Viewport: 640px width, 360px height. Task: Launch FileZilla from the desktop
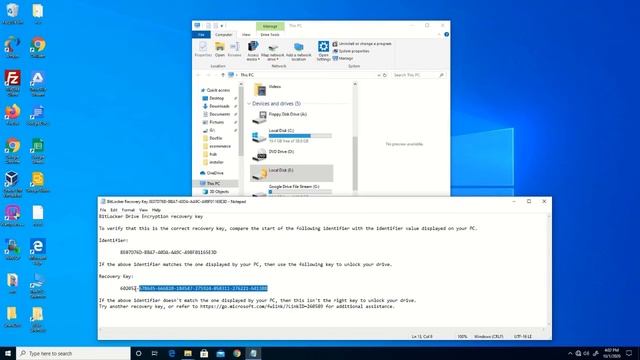[13, 82]
